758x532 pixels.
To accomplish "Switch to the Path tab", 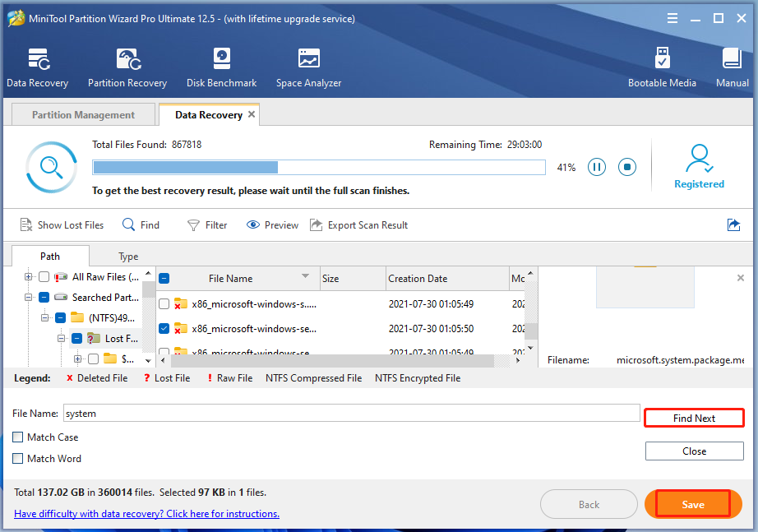I will [50, 256].
